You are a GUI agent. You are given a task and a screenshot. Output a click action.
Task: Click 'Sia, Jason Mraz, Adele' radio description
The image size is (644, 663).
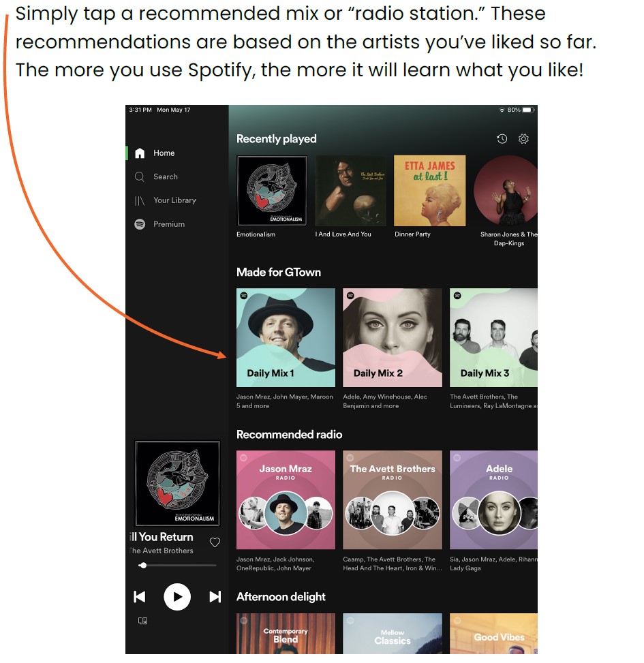click(493, 564)
